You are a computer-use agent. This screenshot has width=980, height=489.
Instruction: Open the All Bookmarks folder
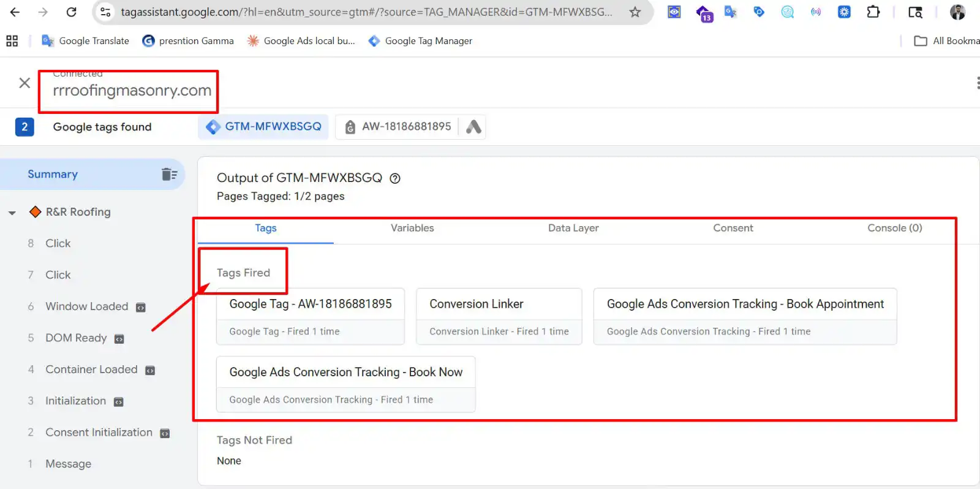coord(946,41)
